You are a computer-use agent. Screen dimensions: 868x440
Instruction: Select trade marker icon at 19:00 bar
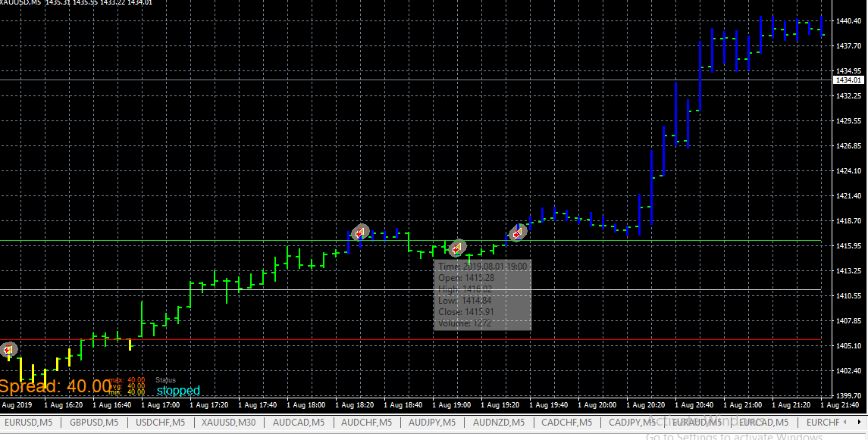457,248
